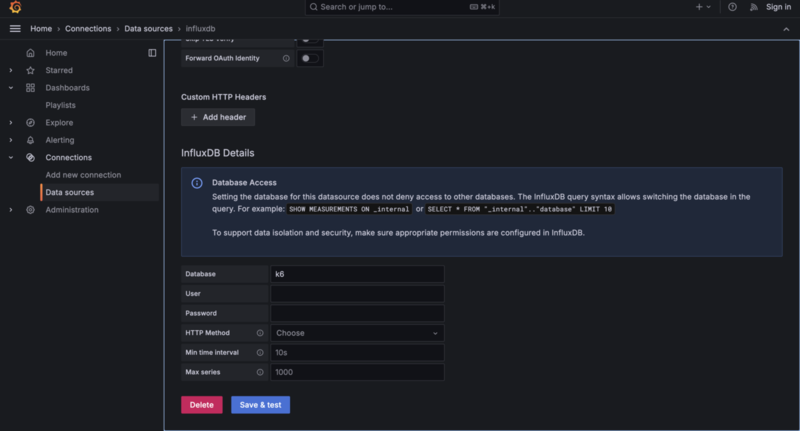The height and width of the screenshot is (431, 800).
Task: Expand the Administration section chevron
Action: tap(11, 210)
